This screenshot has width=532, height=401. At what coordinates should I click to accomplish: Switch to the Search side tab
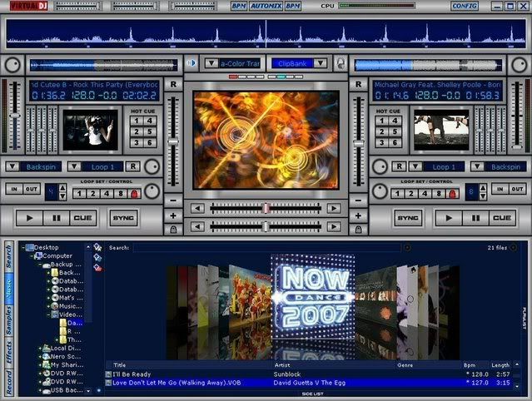pos(9,256)
